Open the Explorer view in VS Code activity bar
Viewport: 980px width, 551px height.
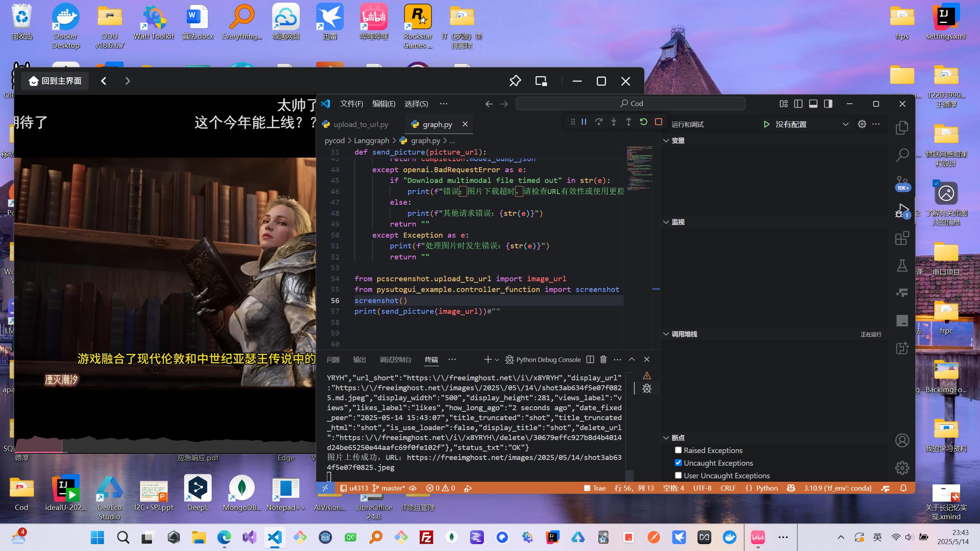pyautogui.click(x=902, y=128)
